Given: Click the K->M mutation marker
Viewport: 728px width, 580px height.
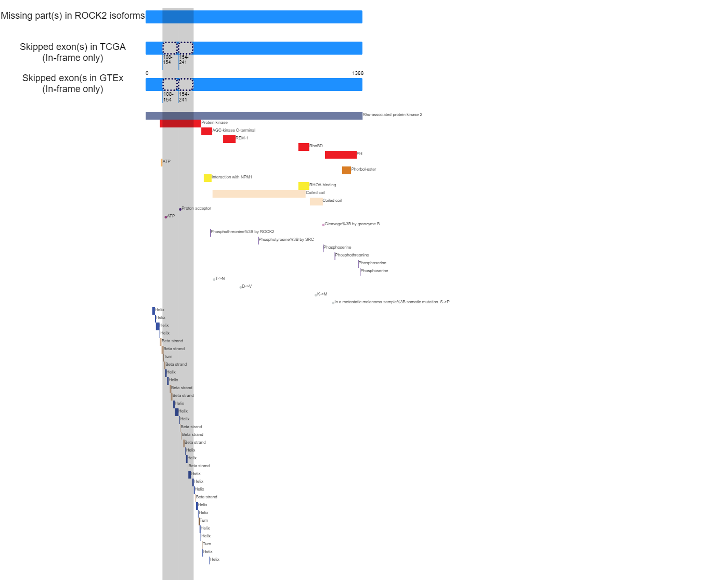Looking at the screenshot, I should (316, 295).
